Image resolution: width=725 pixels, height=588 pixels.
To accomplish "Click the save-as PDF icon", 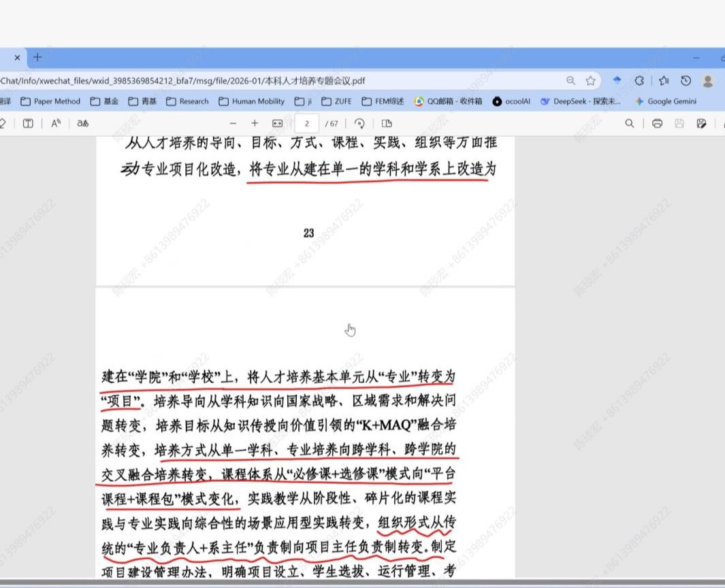I will point(701,123).
